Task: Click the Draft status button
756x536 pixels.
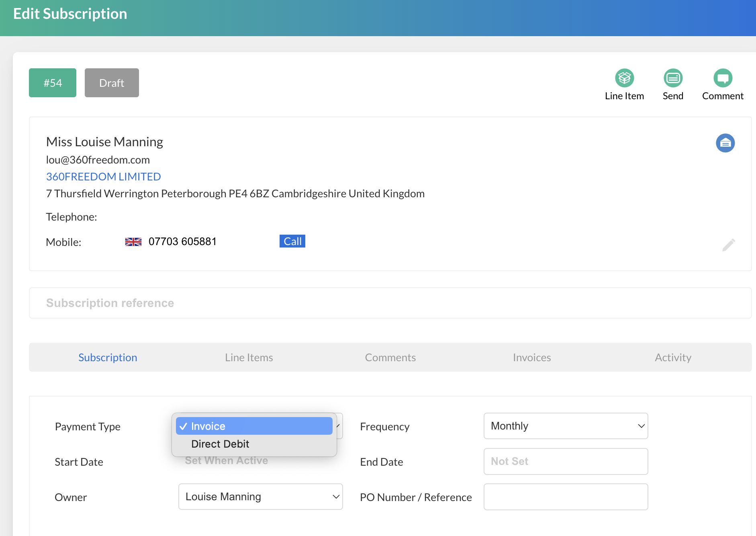Action: (x=112, y=83)
